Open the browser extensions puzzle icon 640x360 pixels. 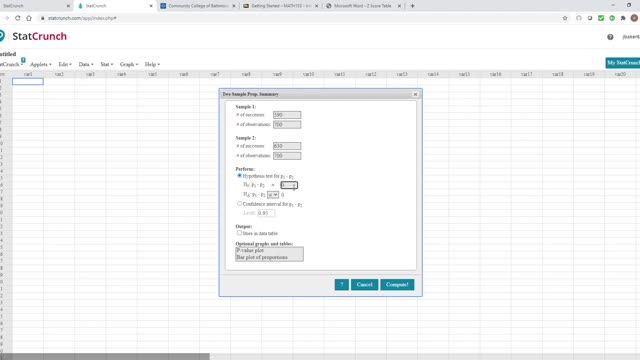623,18
